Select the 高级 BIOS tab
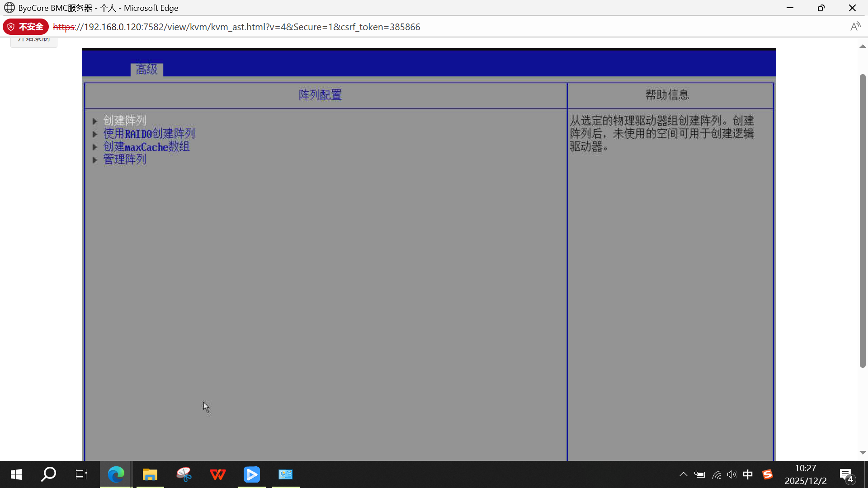This screenshot has height=488, width=868. (x=146, y=70)
